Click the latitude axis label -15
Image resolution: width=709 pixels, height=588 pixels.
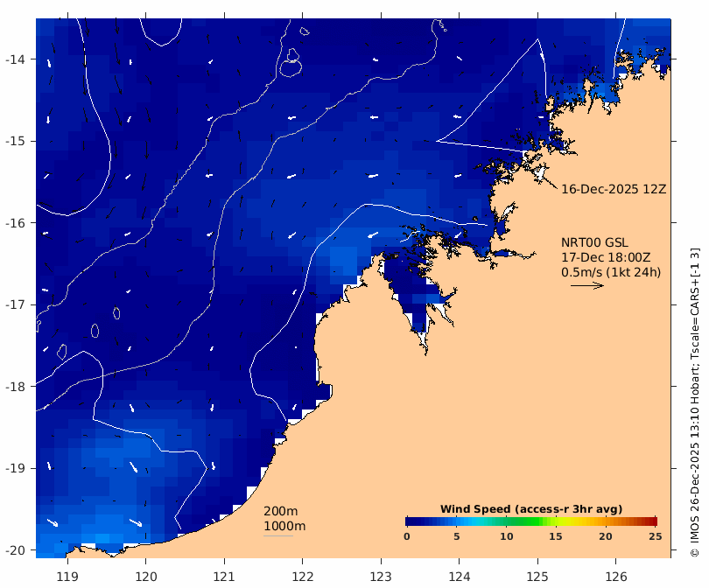(15, 141)
